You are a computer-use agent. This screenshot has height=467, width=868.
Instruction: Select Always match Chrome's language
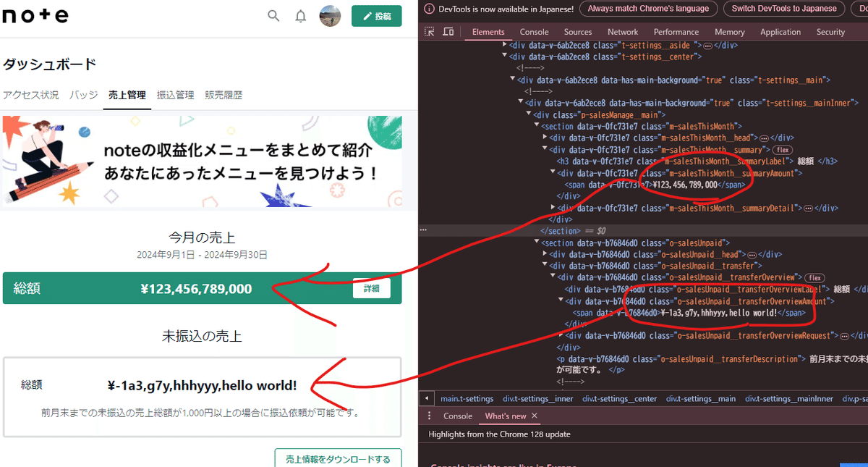click(x=648, y=9)
